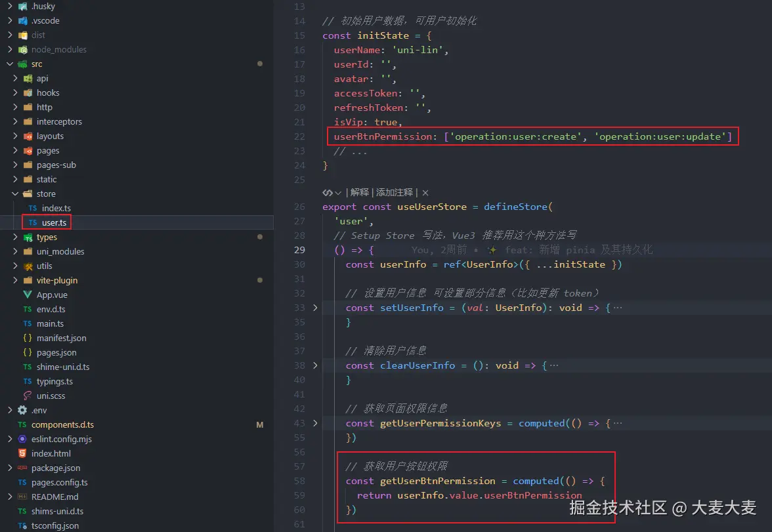Screen dimensions: 772x532
Task: Click the HTML5 icon beside index.html
Action: [22, 453]
